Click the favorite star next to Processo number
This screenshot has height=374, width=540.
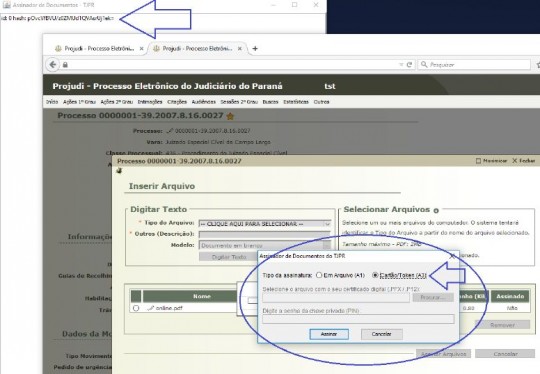pyautogui.click(x=230, y=116)
